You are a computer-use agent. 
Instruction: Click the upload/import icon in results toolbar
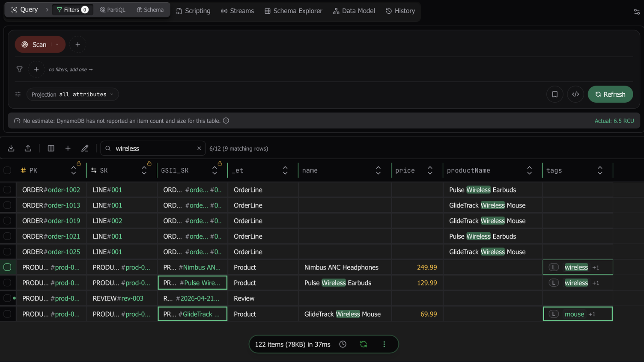pos(28,148)
